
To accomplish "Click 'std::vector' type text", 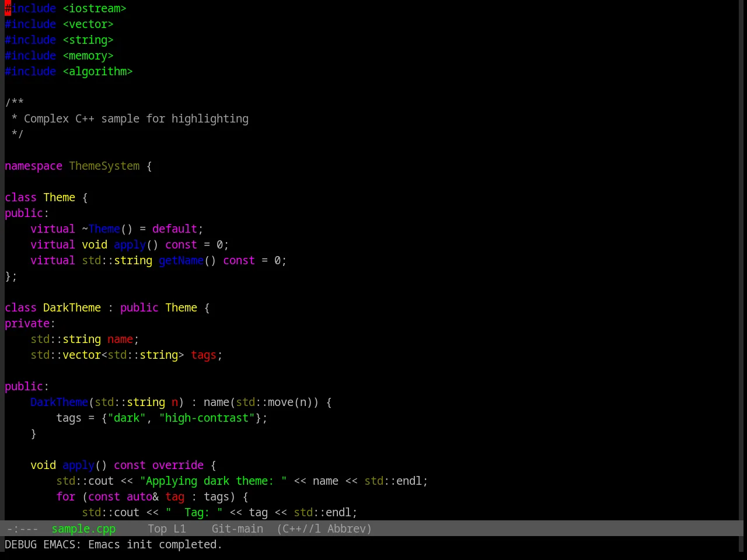I will [65, 355].
